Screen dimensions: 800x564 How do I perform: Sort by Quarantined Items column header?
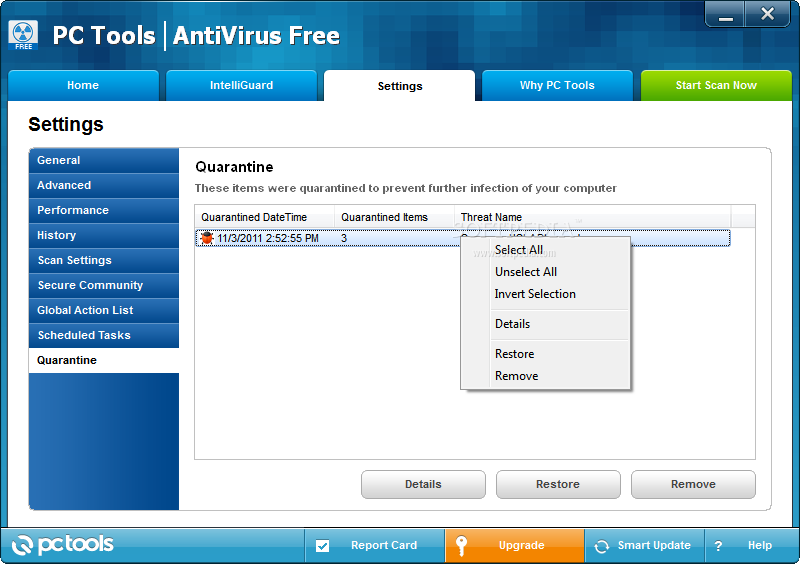point(394,217)
